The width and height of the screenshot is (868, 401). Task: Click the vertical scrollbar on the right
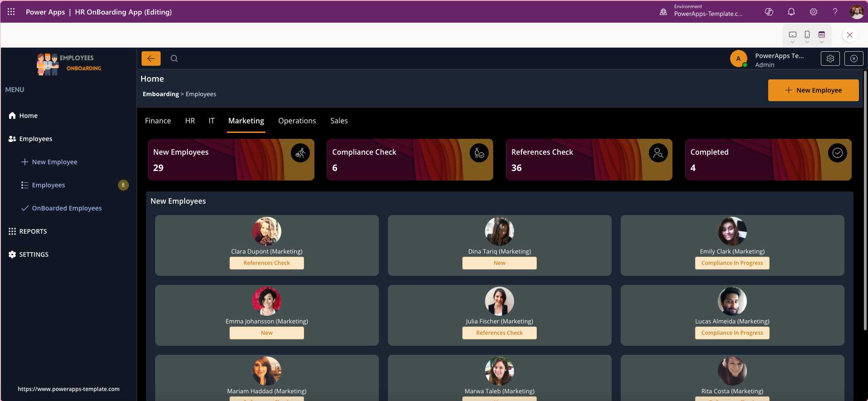click(865, 200)
